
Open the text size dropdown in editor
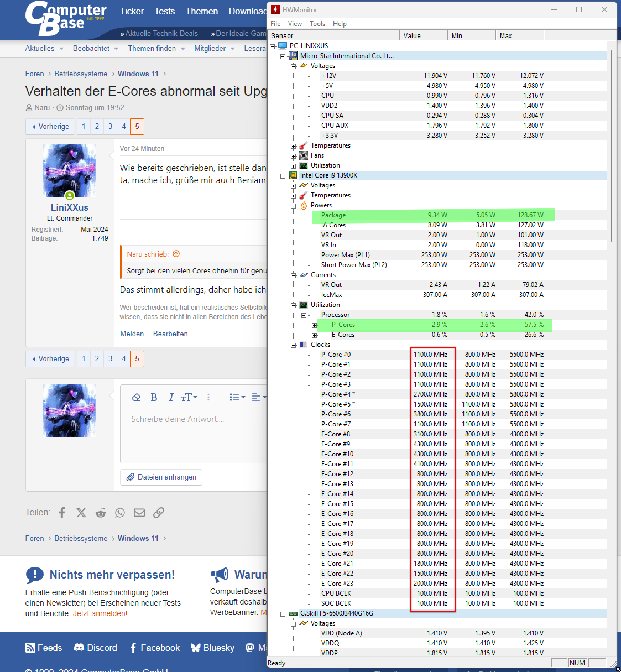(189, 397)
